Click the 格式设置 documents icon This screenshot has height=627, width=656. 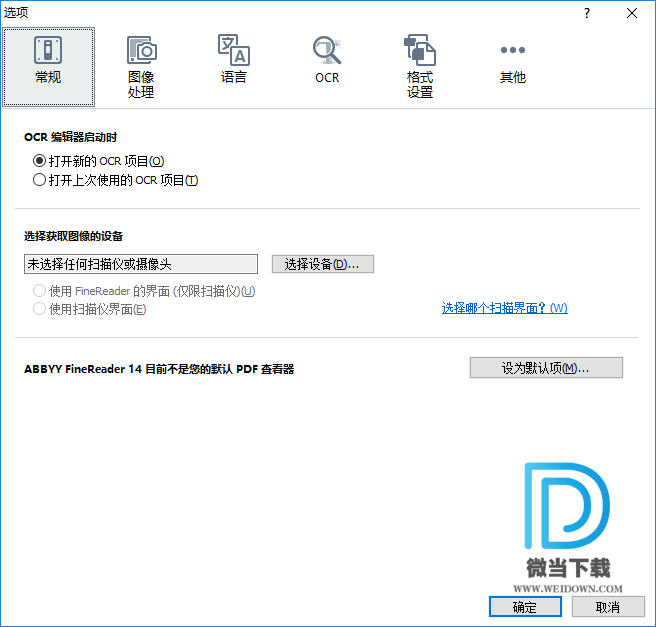(x=420, y=49)
